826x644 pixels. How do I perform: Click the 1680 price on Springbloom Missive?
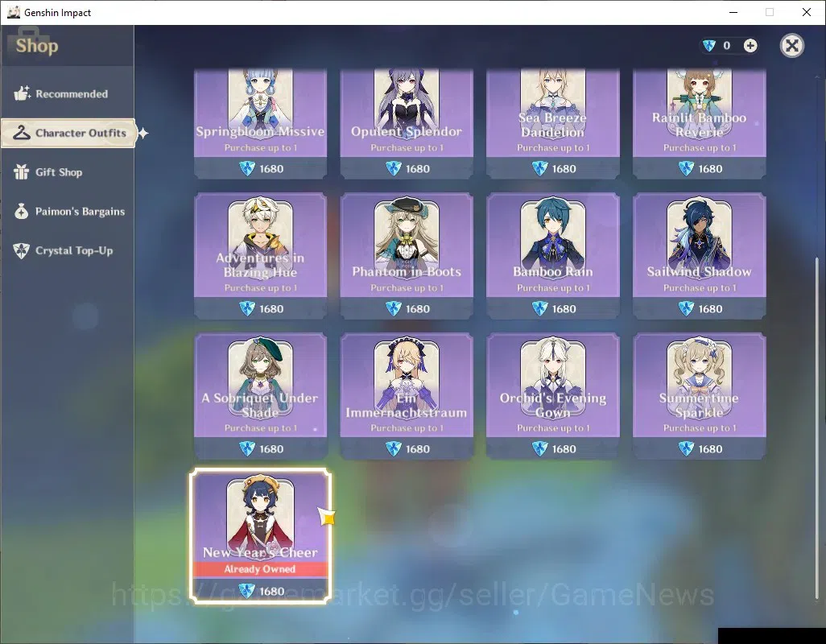271,169
